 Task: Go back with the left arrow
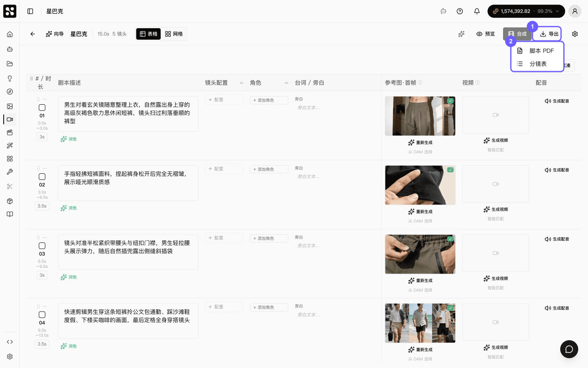(x=33, y=34)
